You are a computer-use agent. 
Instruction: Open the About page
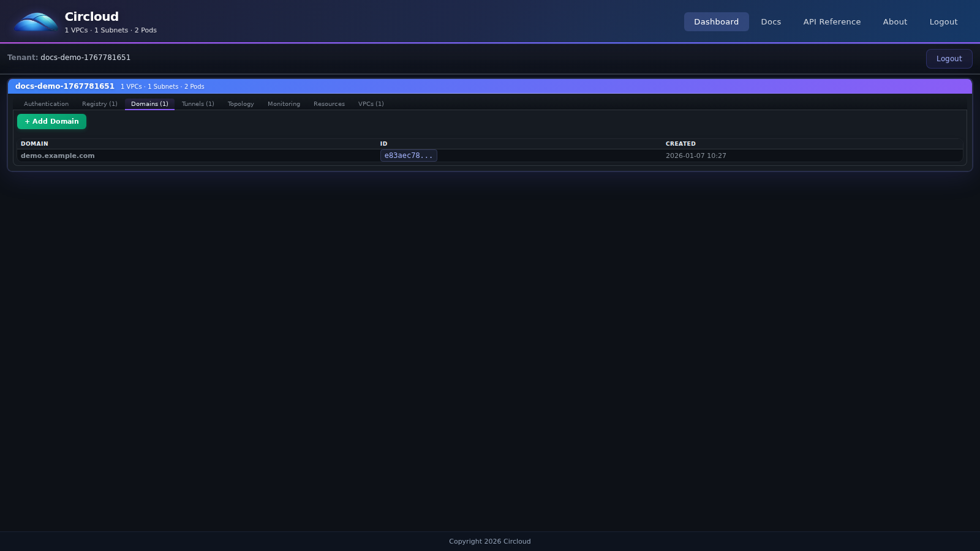[894, 21]
